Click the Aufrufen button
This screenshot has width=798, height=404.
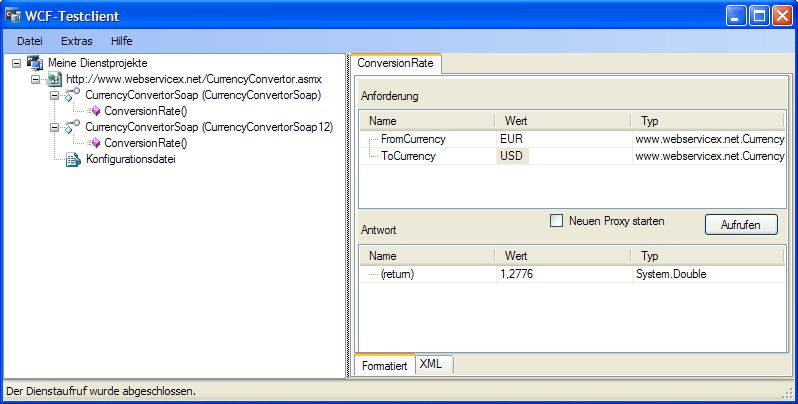[741, 224]
